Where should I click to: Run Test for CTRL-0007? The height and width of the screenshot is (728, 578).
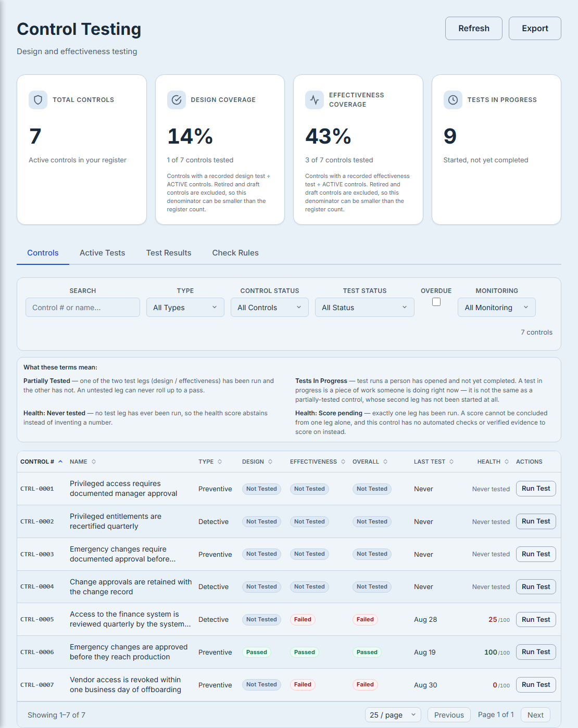point(536,685)
